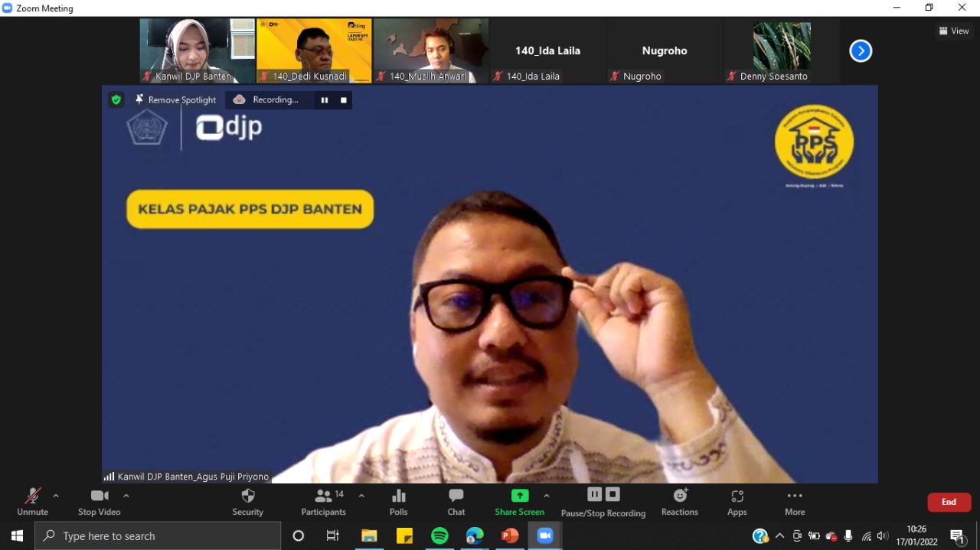Open the View layout menu

click(x=954, y=31)
